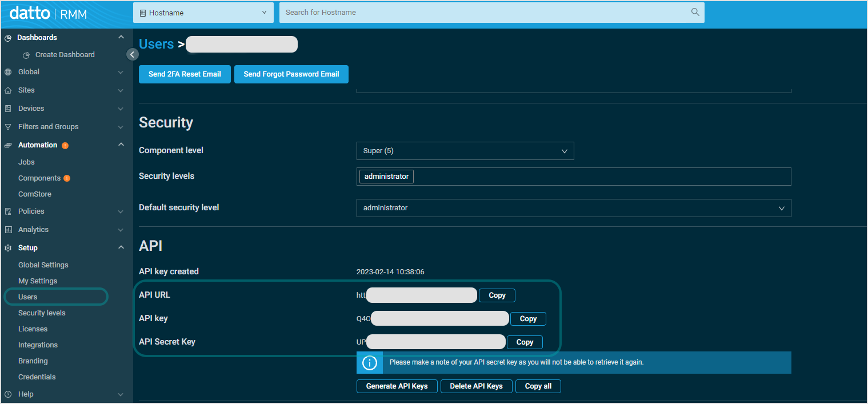
Task: Select the Automation icon in the sidebar
Action: pyautogui.click(x=7, y=145)
